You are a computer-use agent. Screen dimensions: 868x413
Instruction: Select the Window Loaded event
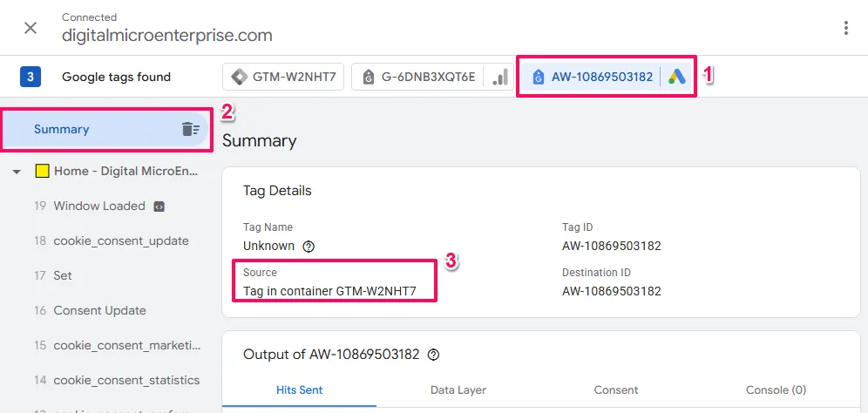[x=99, y=206]
